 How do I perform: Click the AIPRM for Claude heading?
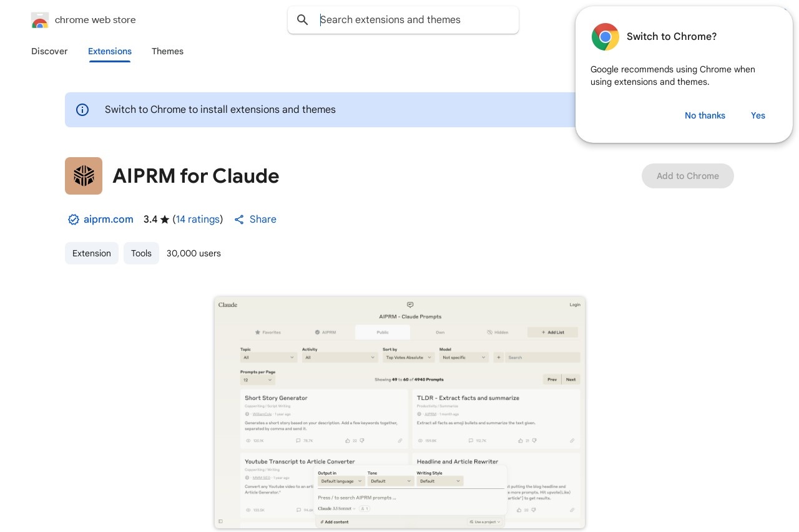pyautogui.click(x=196, y=176)
